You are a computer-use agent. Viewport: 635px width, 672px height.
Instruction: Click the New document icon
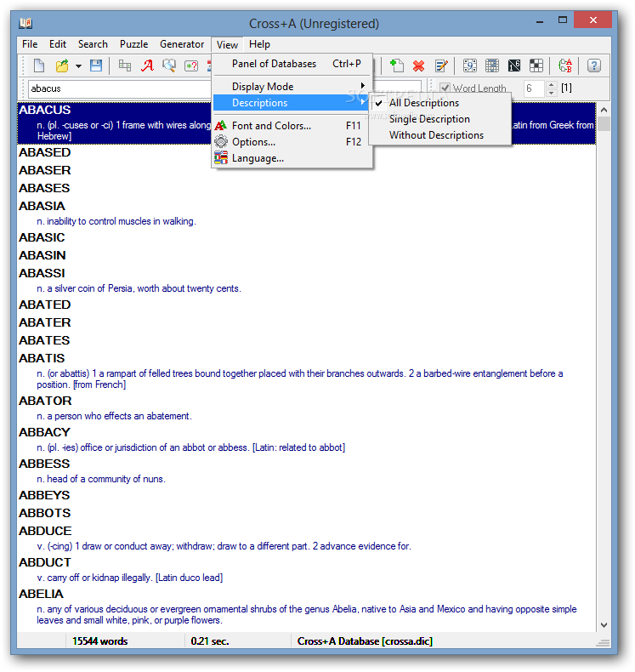tap(39, 65)
